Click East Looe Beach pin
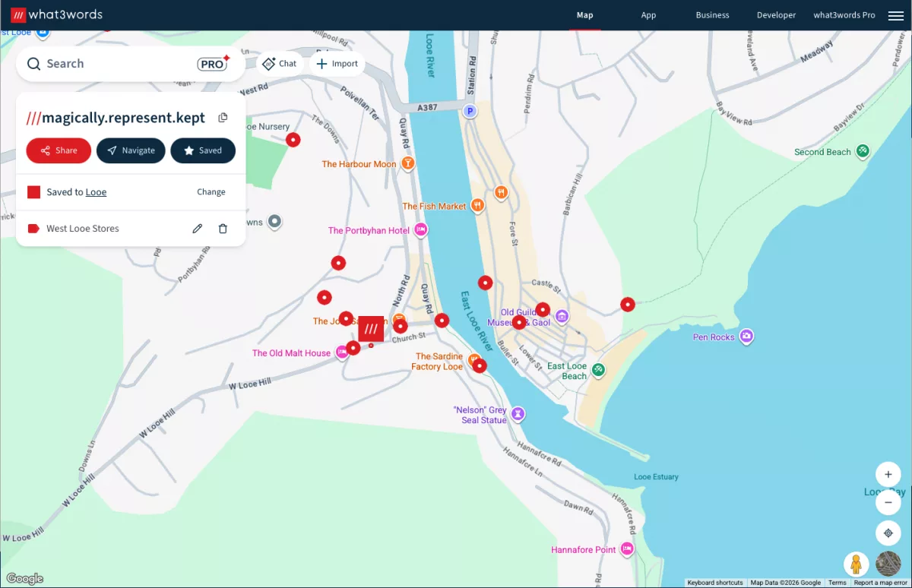This screenshot has width=912, height=588. pos(598,370)
